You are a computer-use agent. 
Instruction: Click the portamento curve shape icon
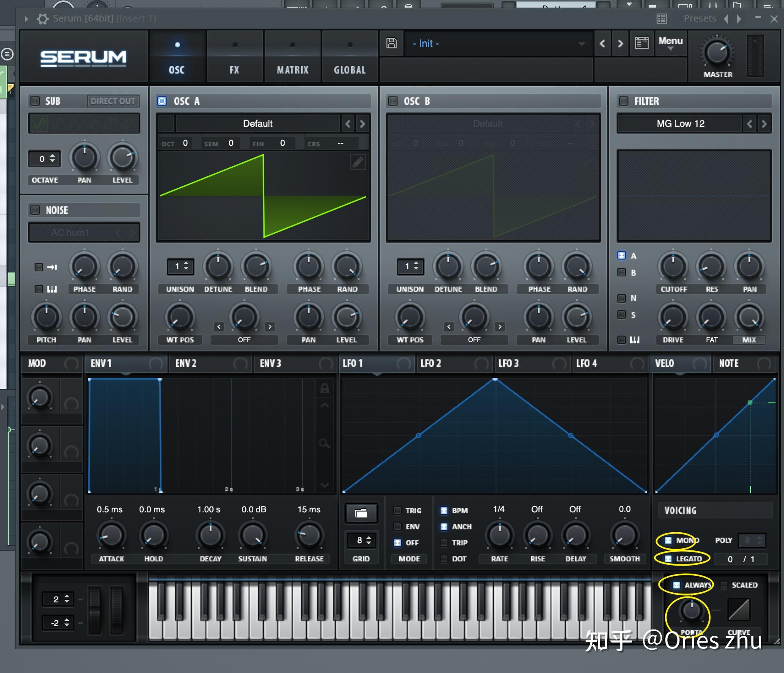(x=739, y=609)
